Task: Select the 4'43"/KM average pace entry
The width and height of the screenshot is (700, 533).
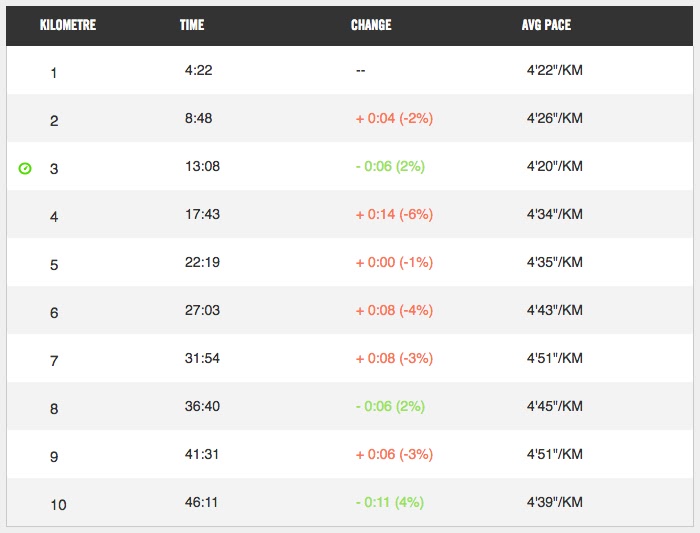Action: [x=554, y=310]
